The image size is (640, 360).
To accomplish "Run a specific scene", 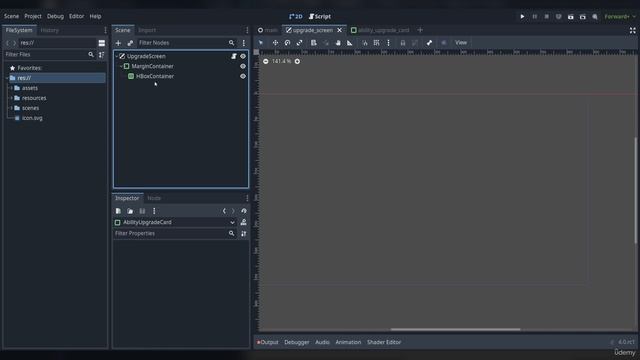I will [x=582, y=17].
